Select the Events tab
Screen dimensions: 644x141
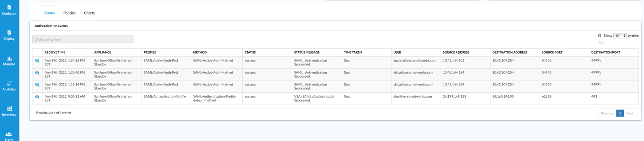(49, 13)
